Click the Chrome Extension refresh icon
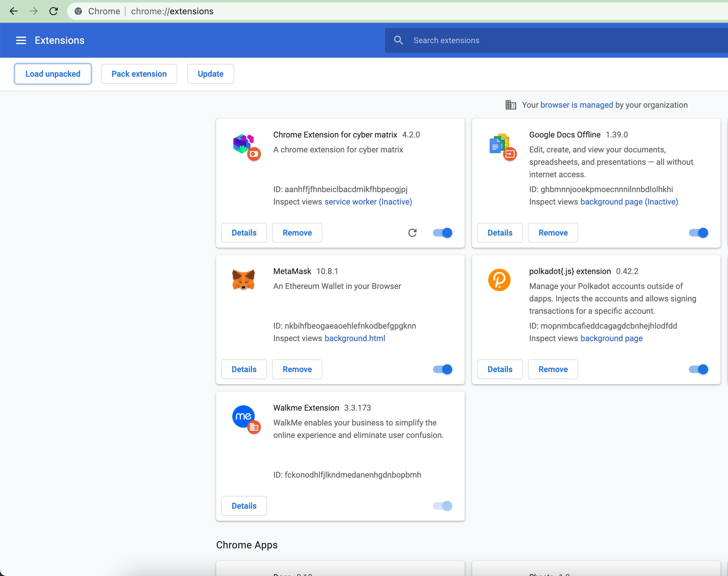Screen dimensions: 728x576 tap(413, 232)
